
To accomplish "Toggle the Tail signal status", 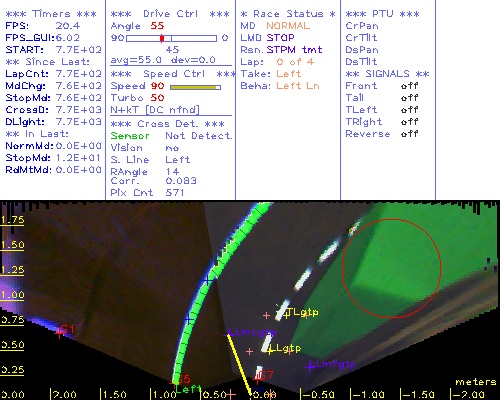I will (x=410, y=98).
